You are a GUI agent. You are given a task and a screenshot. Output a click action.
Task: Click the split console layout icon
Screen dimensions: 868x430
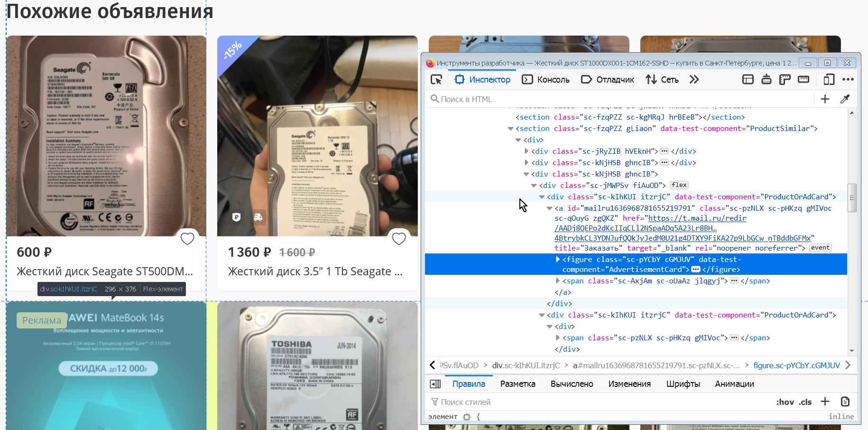748,79
